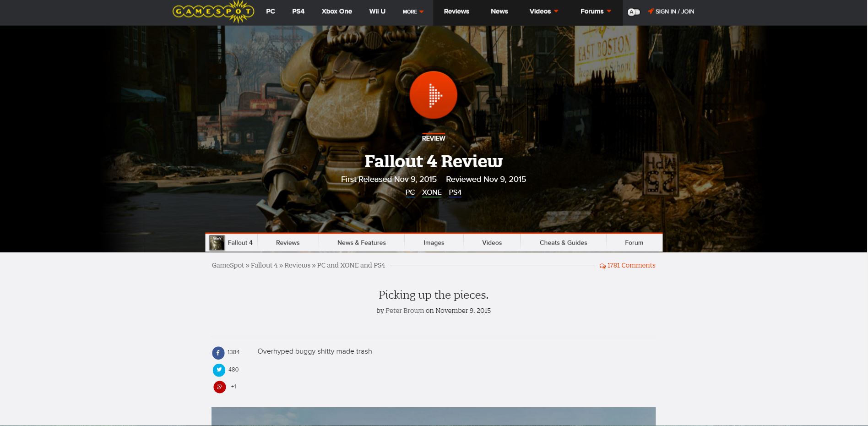
Task: Open author Peter Brown's profile
Action: 405,311
